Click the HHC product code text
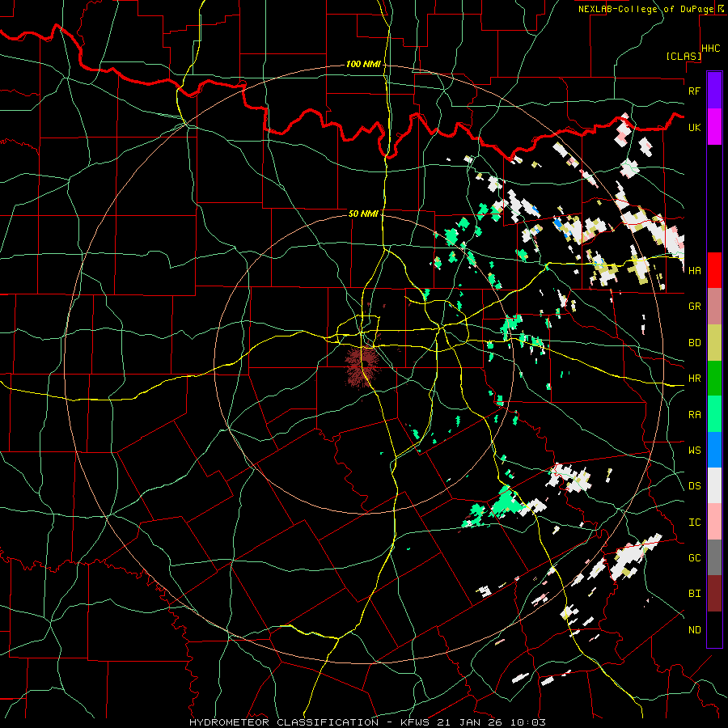Viewport: 728px width, 728px height. point(711,49)
